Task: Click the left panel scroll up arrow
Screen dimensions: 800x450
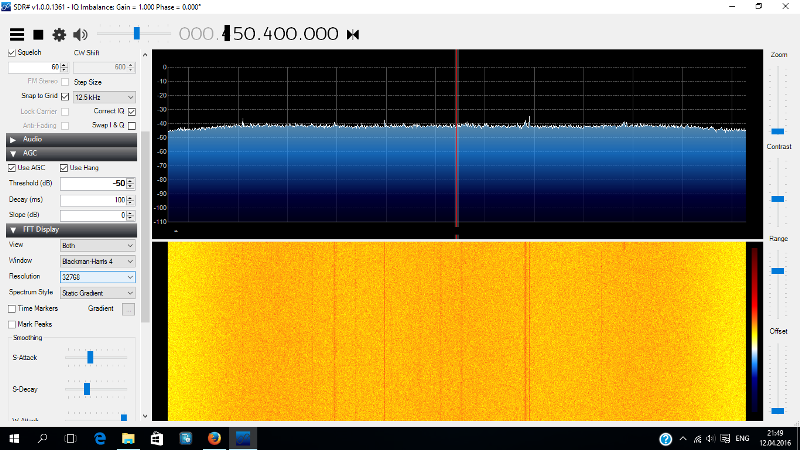Action: click(145, 55)
